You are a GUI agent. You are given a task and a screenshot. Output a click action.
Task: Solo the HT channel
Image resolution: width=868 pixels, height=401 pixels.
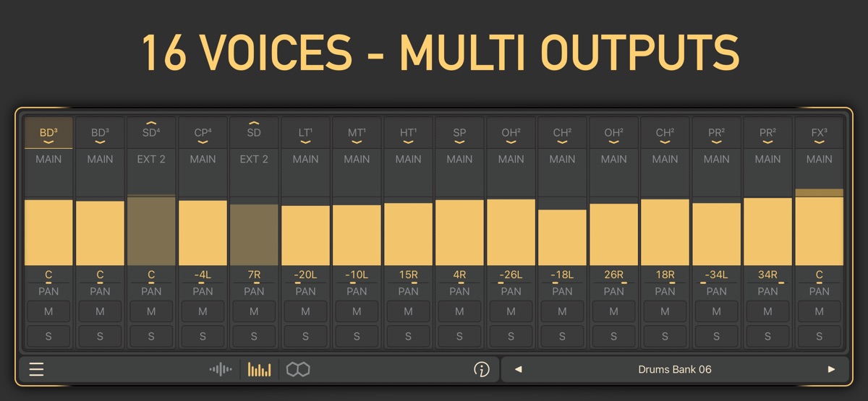[408, 336]
